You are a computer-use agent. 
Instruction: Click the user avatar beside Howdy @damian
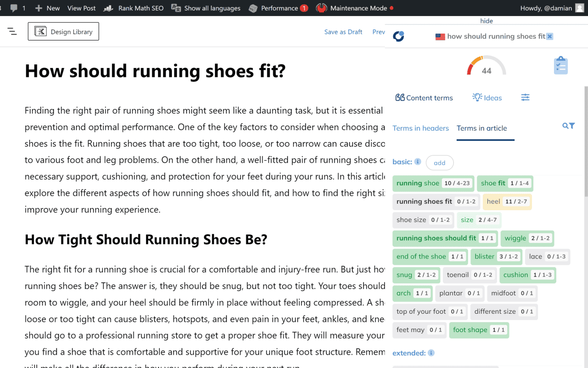(x=579, y=8)
